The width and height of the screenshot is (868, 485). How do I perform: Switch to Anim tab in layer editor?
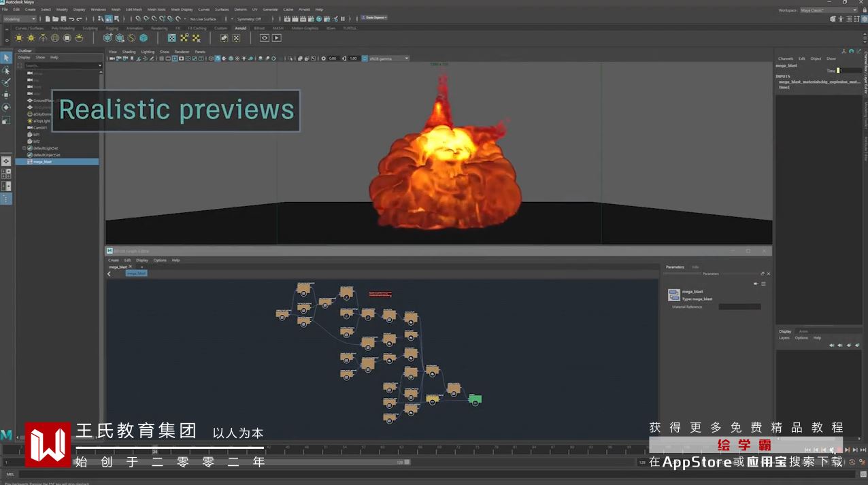tap(803, 331)
